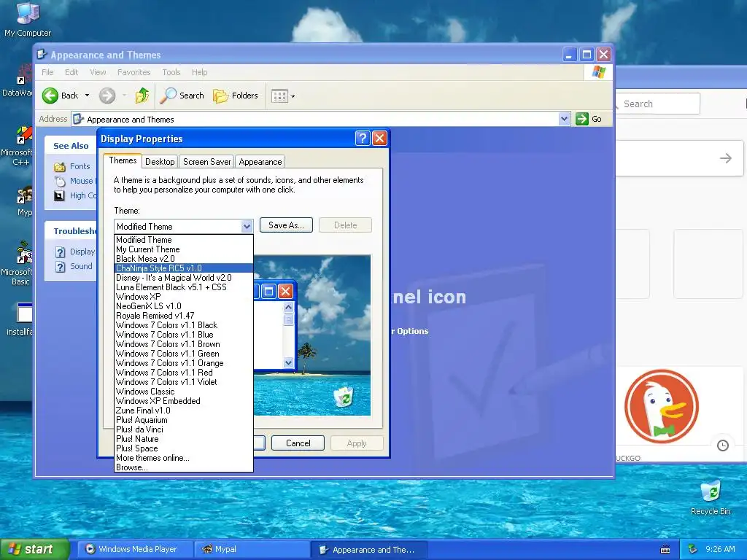
Task: Select Royale Remixed v1.47 theme
Action: click(x=184, y=316)
